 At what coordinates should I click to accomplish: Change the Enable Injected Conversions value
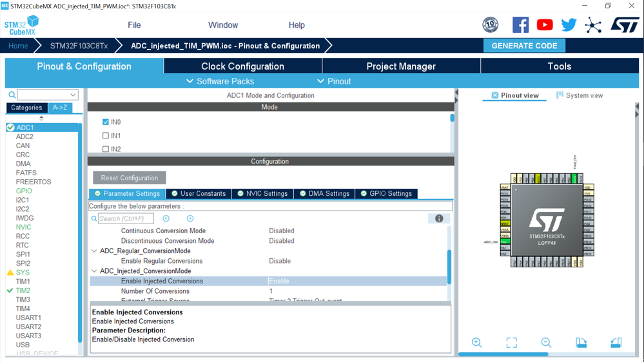point(357,281)
